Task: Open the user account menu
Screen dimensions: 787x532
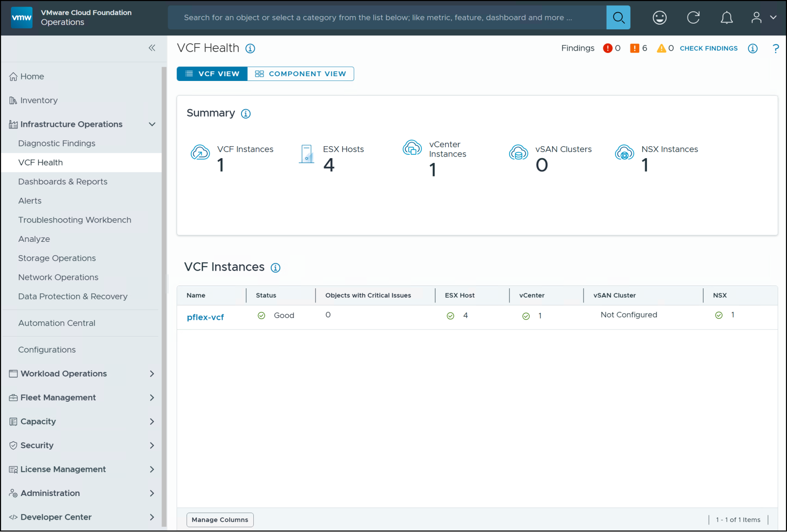Action: click(764, 18)
